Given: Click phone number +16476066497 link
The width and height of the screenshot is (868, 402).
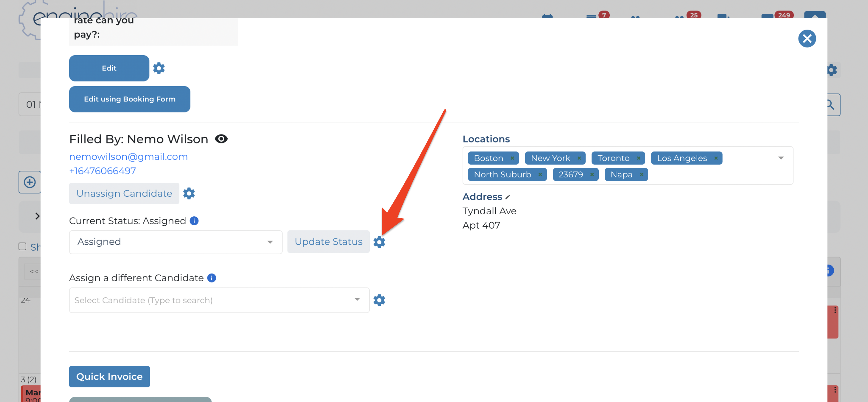Looking at the screenshot, I should (x=103, y=171).
